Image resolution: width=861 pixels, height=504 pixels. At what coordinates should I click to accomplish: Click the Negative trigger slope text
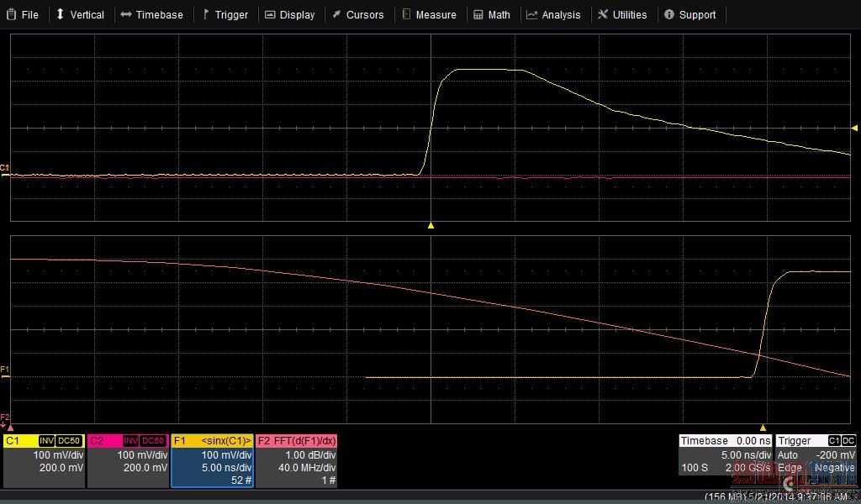click(x=835, y=468)
